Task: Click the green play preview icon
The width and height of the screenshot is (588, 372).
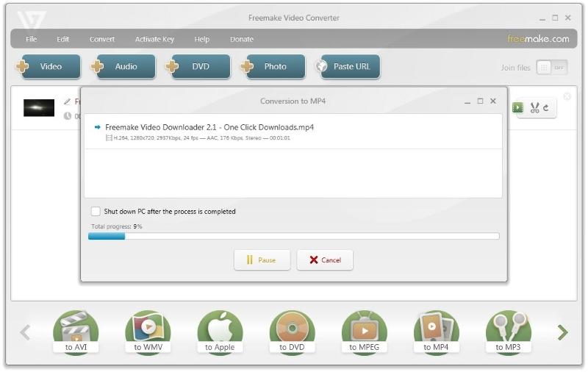Action: point(518,107)
